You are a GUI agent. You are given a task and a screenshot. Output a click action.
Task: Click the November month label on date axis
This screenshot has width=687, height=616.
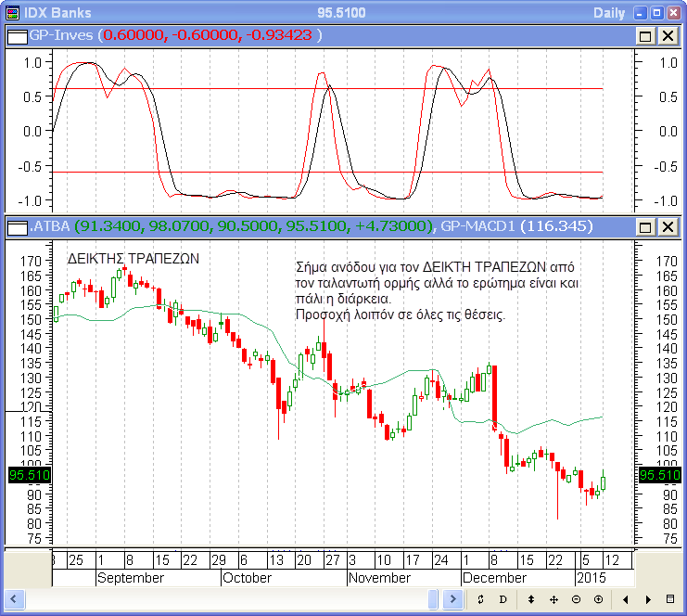click(x=379, y=578)
